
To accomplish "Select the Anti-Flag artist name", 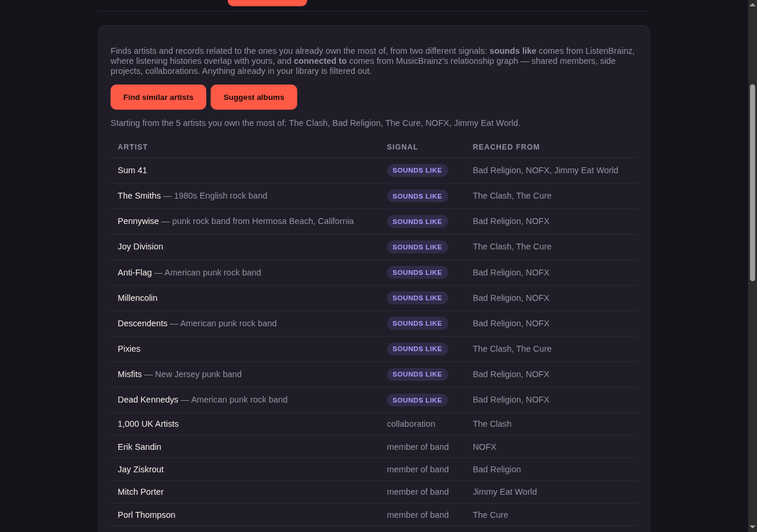I will pyautogui.click(x=135, y=273).
